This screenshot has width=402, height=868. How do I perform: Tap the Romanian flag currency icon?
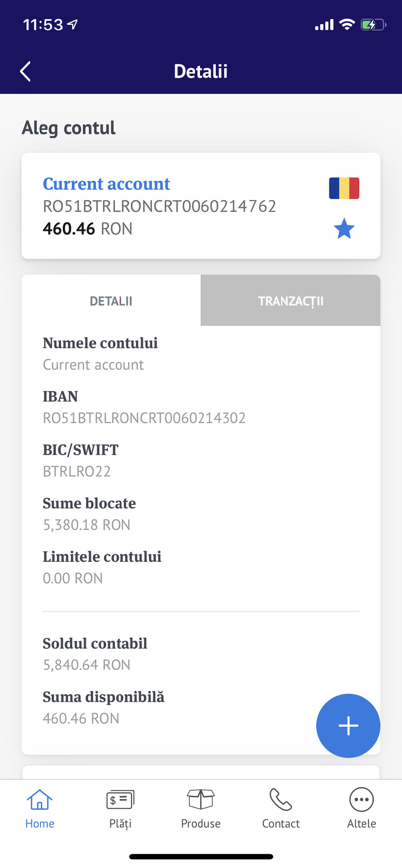tap(344, 188)
